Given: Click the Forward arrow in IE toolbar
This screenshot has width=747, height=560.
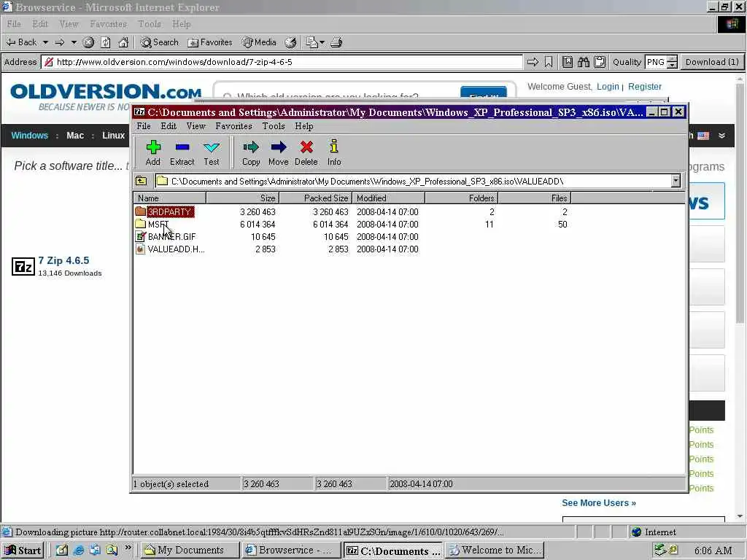Looking at the screenshot, I should tap(60, 42).
